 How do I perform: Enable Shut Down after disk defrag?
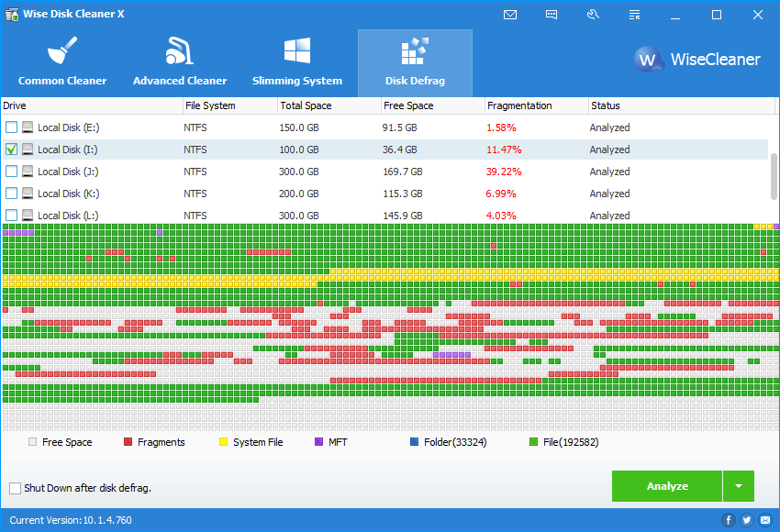point(16,488)
